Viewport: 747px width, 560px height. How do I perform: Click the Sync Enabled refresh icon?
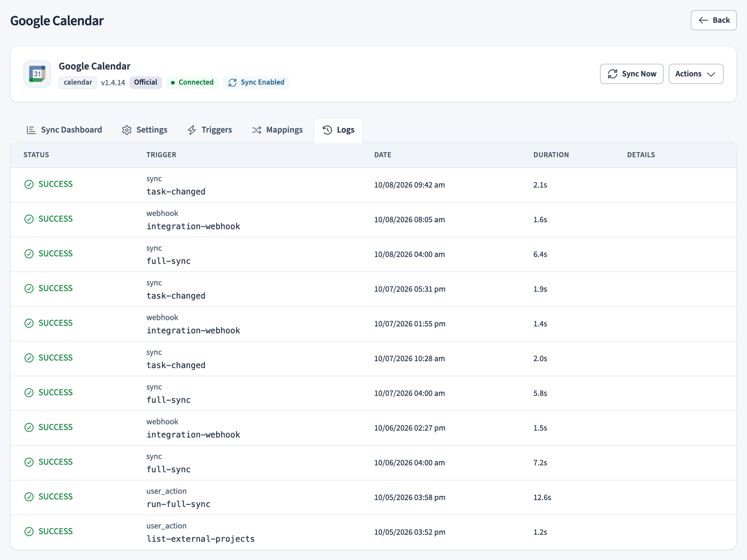(233, 83)
